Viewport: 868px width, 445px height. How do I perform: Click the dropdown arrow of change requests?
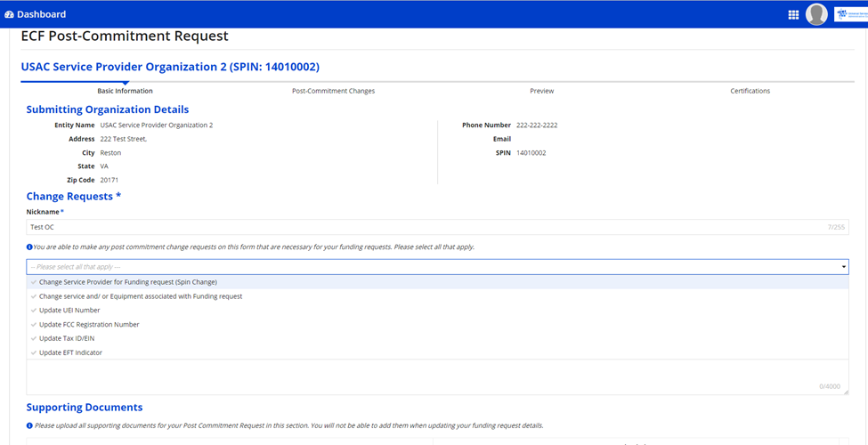pos(844,267)
